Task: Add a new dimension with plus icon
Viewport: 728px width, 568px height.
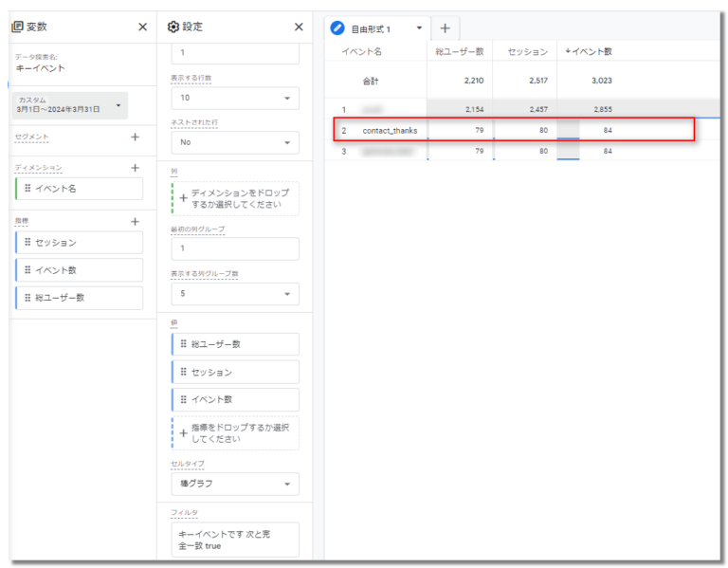Action: [x=135, y=168]
